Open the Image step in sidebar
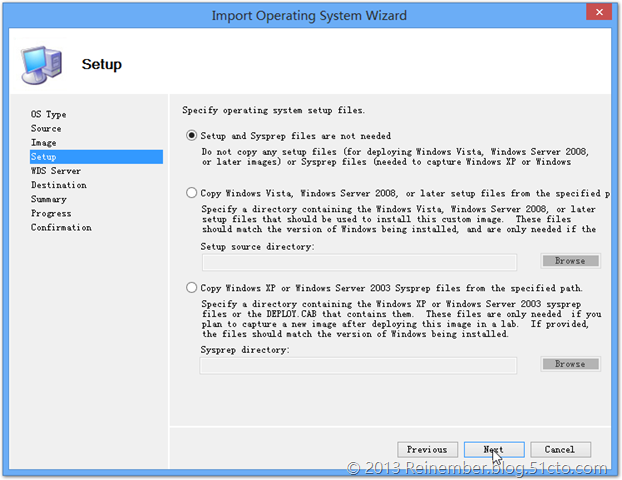This screenshot has height=480, width=622. pyautogui.click(x=44, y=142)
